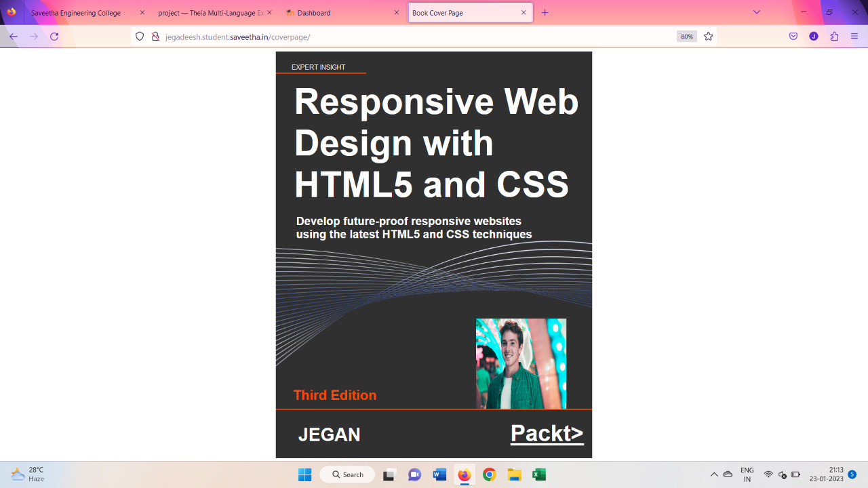Close the Dashboard tab
The image size is (868, 488).
pos(397,13)
